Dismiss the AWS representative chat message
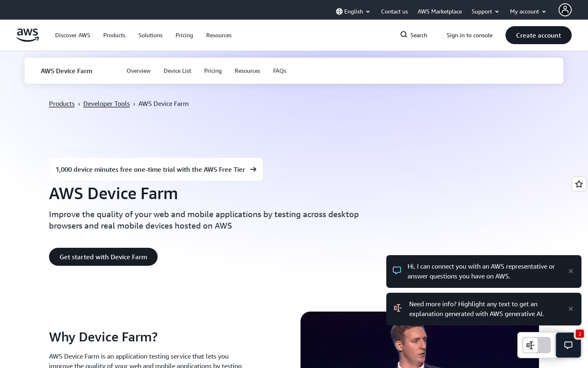 tap(571, 271)
